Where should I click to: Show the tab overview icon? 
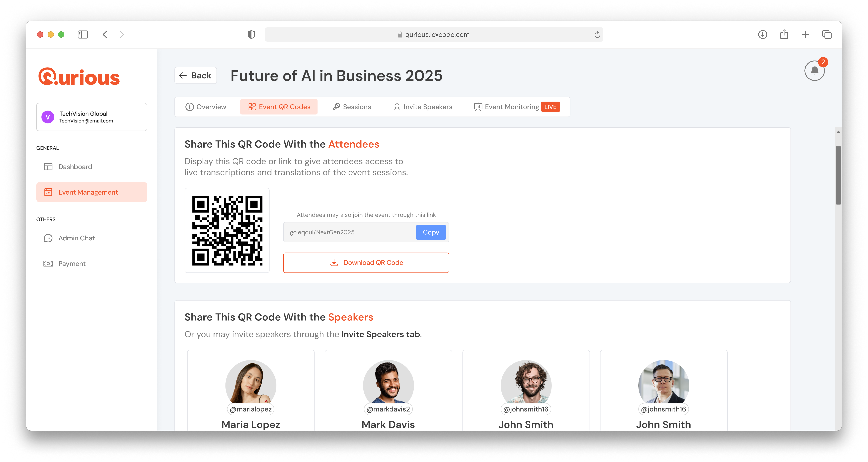point(827,34)
